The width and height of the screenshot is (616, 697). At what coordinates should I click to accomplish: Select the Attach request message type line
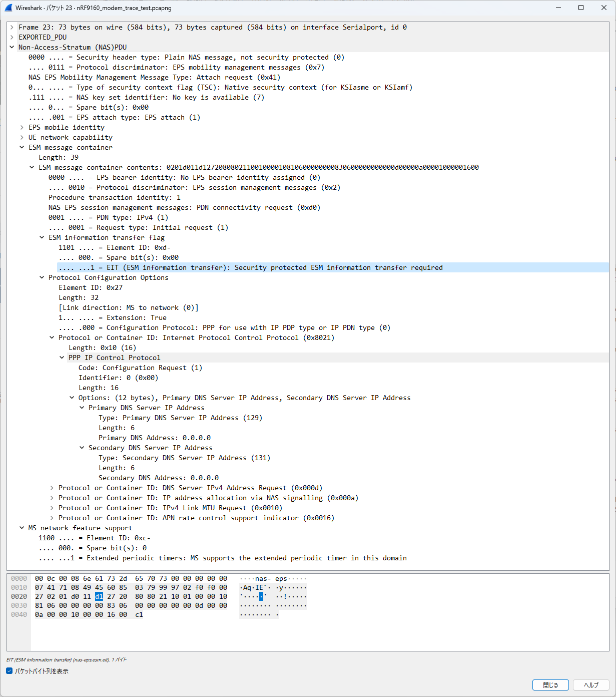(154, 77)
